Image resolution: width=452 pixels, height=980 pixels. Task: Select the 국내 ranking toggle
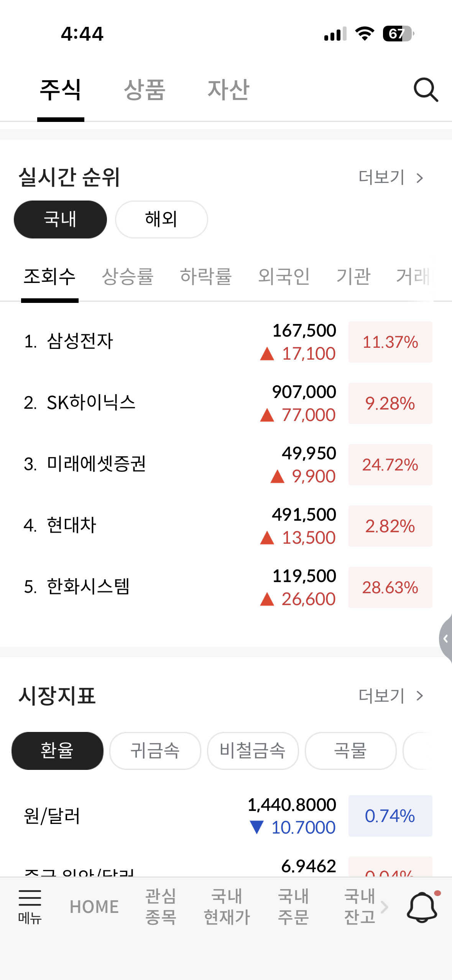point(60,219)
